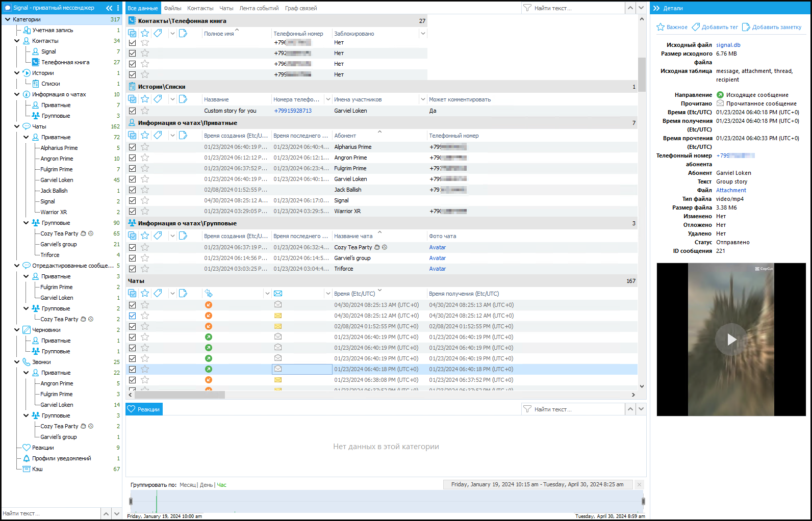812x521 pixels.
Task: Collapse the Чаты tree node
Action: click(x=17, y=126)
